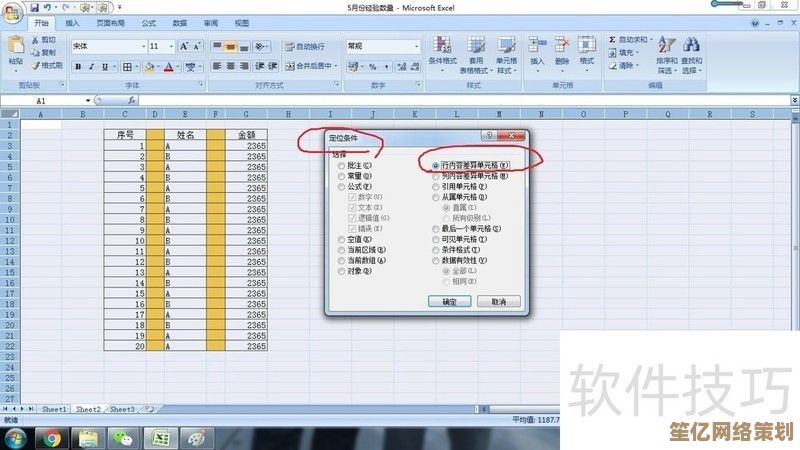Open Find and Select (查找和选择) binoculars
Viewport: 800px width, 450px height.
[691, 55]
